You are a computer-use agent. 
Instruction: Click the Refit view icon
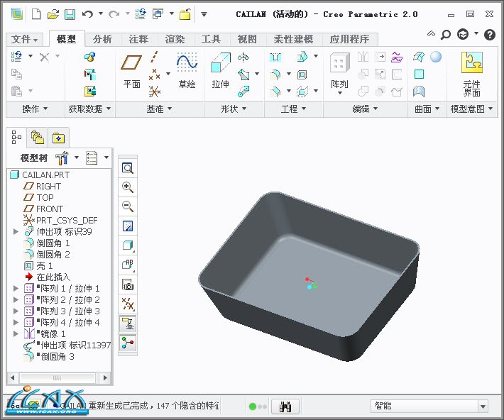[128, 168]
